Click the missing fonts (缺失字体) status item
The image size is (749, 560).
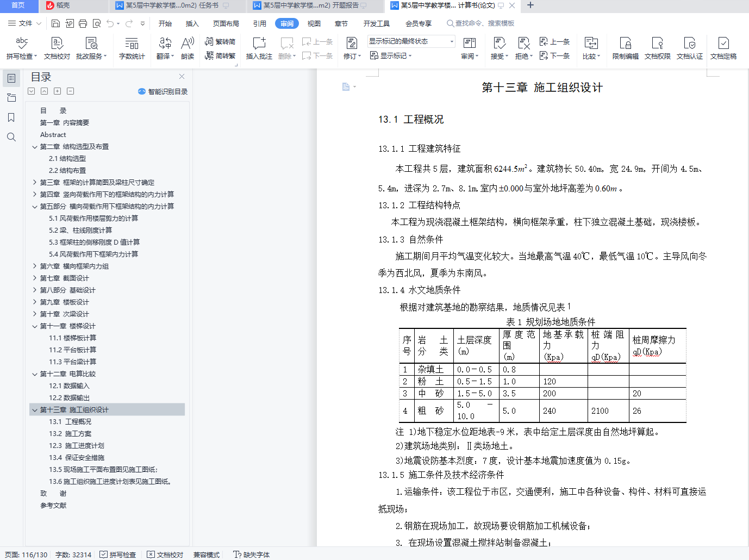[251, 555]
